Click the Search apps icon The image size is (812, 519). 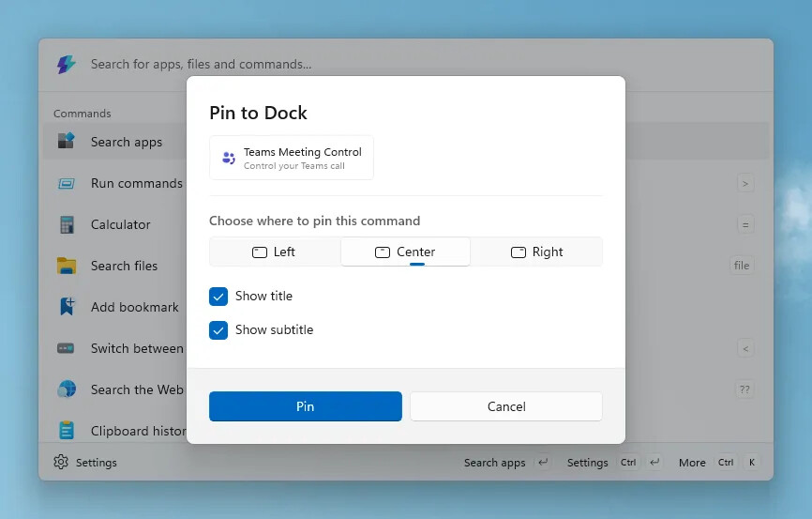[66, 142]
